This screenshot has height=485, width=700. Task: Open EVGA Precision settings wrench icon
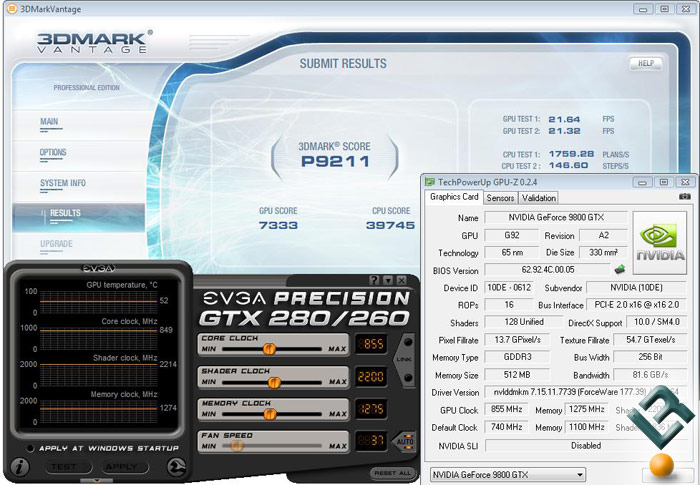[x=176, y=467]
